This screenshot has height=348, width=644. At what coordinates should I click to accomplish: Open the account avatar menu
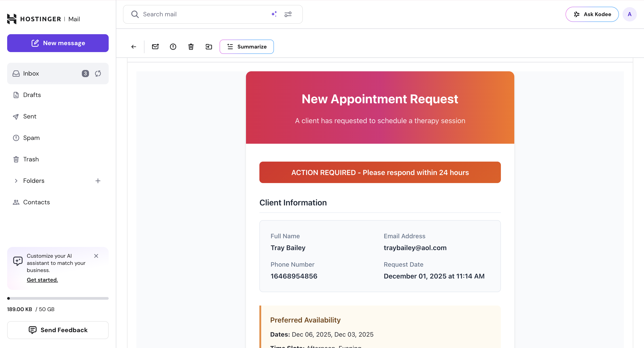click(x=629, y=14)
